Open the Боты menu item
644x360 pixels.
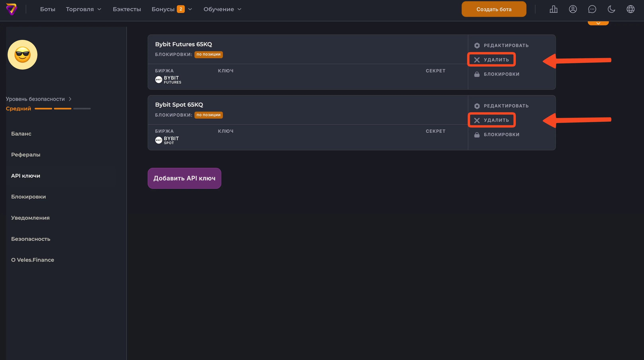coord(48,9)
